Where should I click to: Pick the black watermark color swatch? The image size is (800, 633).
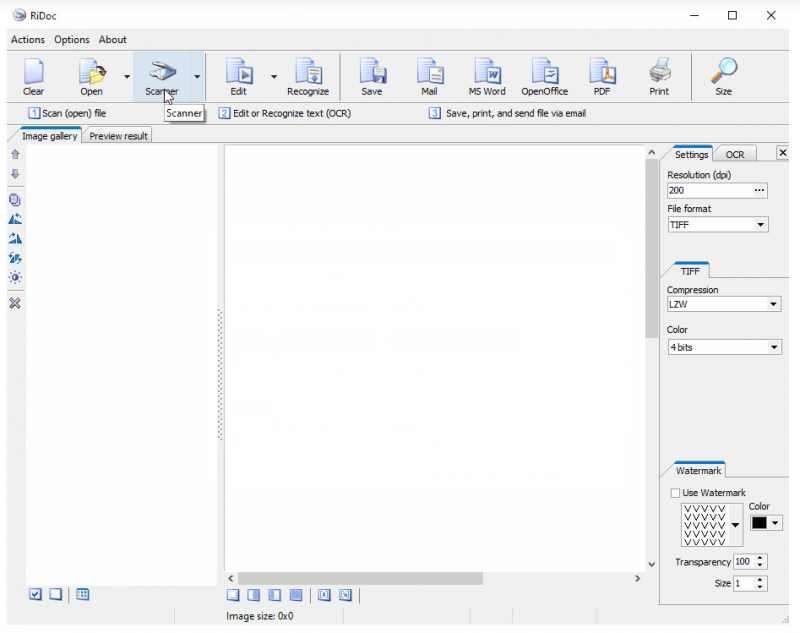point(759,523)
